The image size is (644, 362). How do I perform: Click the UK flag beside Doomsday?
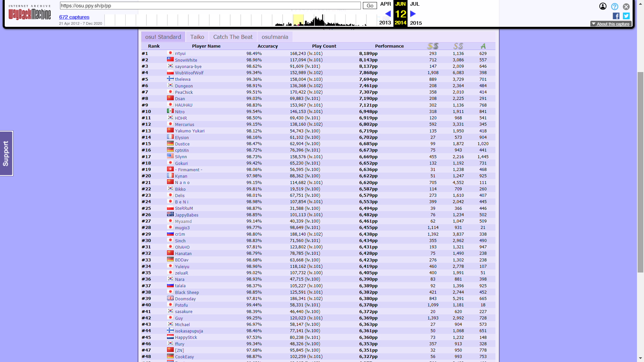pos(170,298)
